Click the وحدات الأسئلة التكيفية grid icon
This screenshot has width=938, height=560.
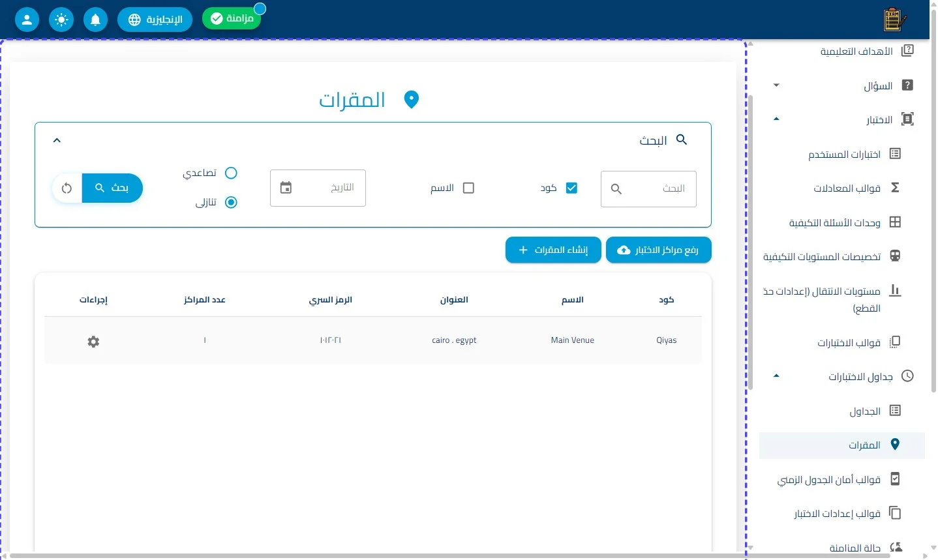tap(895, 222)
